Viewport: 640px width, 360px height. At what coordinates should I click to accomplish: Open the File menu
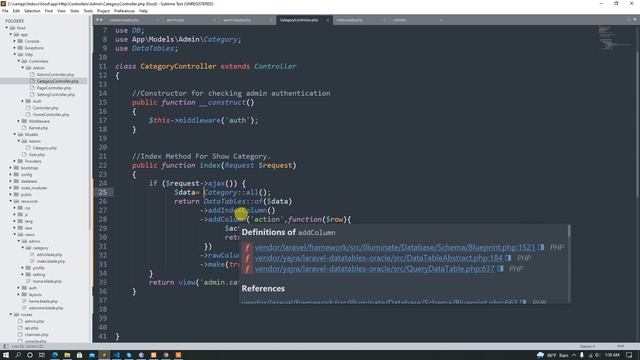[5, 11]
